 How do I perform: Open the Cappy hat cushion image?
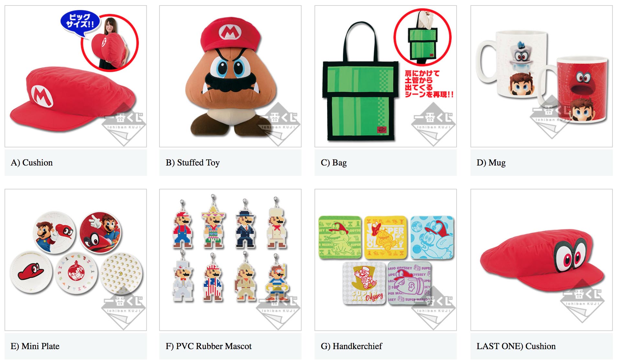[542, 260]
